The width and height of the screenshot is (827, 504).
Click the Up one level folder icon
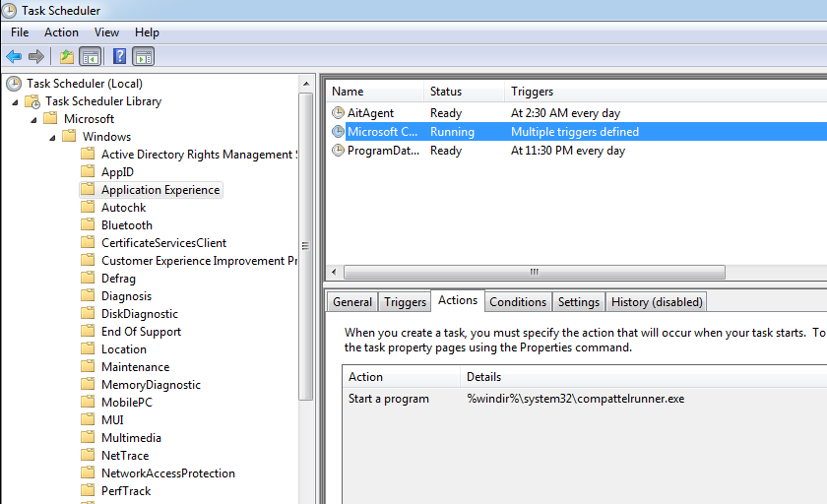pyautogui.click(x=67, y=56)
